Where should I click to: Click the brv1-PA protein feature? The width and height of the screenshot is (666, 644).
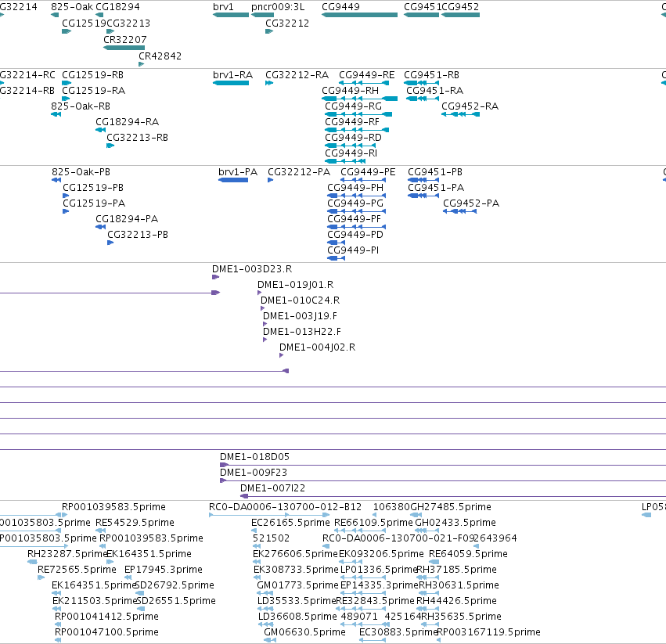pos(233,180)
